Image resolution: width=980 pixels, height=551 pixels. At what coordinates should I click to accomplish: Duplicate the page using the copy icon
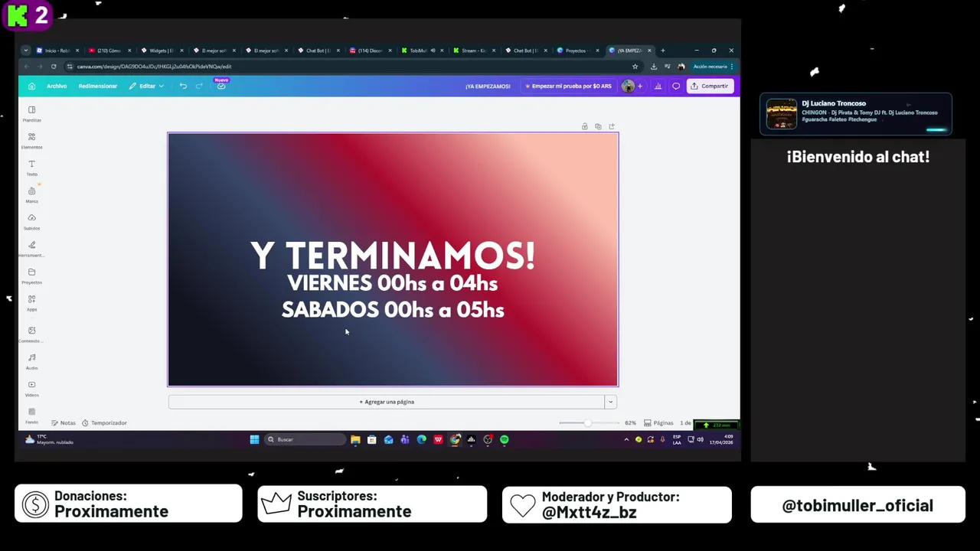(x=598, y=126)
